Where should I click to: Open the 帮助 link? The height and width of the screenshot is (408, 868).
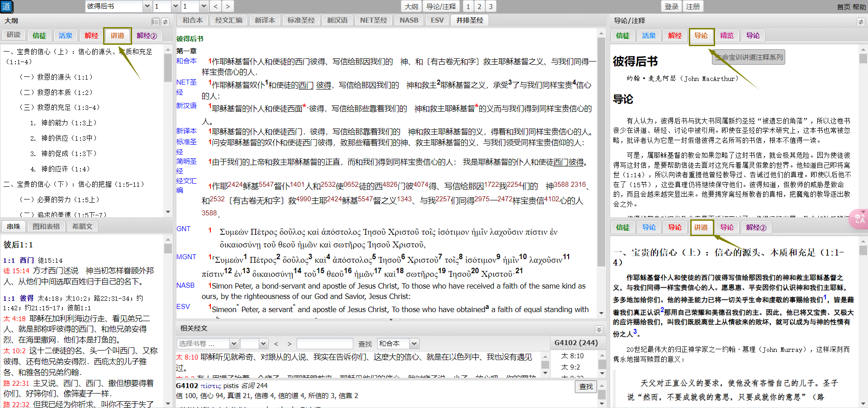click(x=859, y=7)
